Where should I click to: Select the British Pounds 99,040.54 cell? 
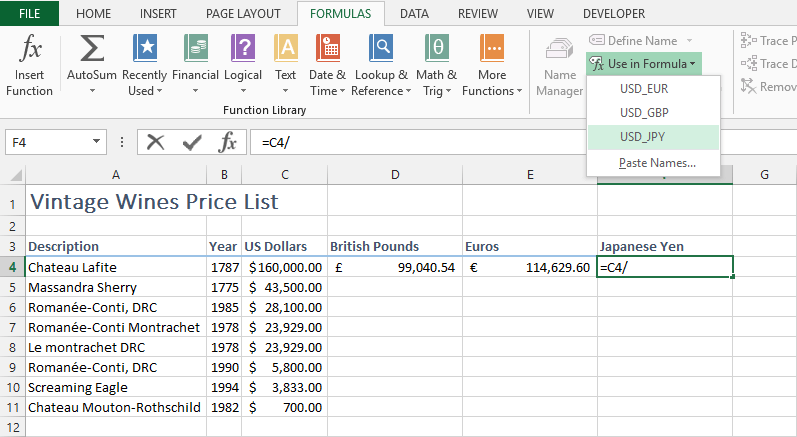click(x=395, y=267)
